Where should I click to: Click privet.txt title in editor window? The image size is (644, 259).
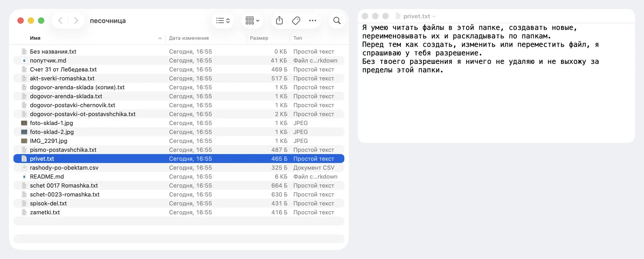click(x=417, y=16)
